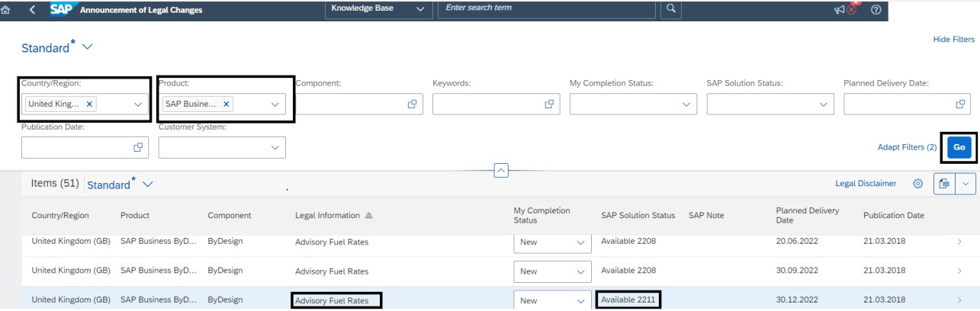Viewport: 980px width, 311px height.
Task: Click My Completion Status column header
Action: [x=542, y=216]
